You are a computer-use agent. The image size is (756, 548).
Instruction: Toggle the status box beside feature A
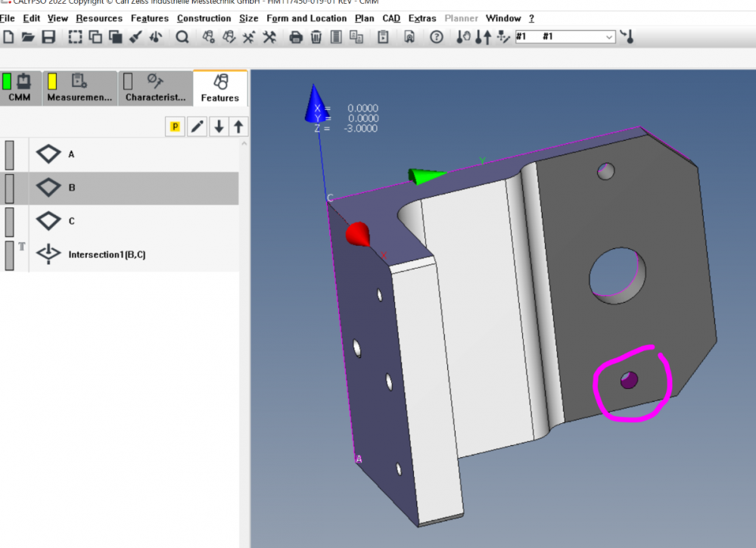click(x=10, y=154)
